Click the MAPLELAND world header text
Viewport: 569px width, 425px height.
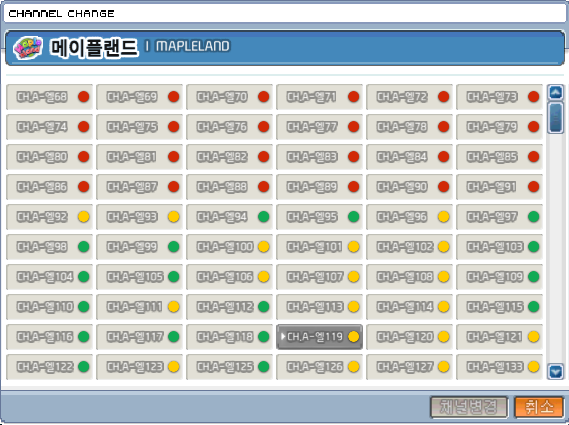coord(192,46)
